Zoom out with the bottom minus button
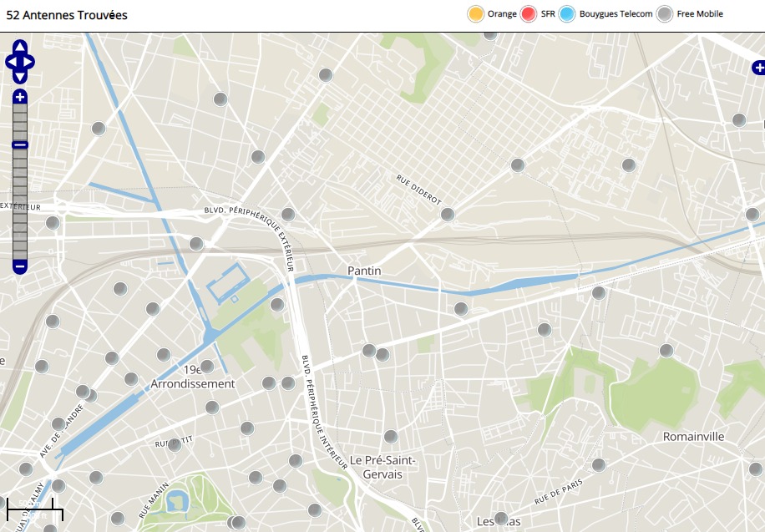The image size is (765, 532). click(x=20, y=267)
